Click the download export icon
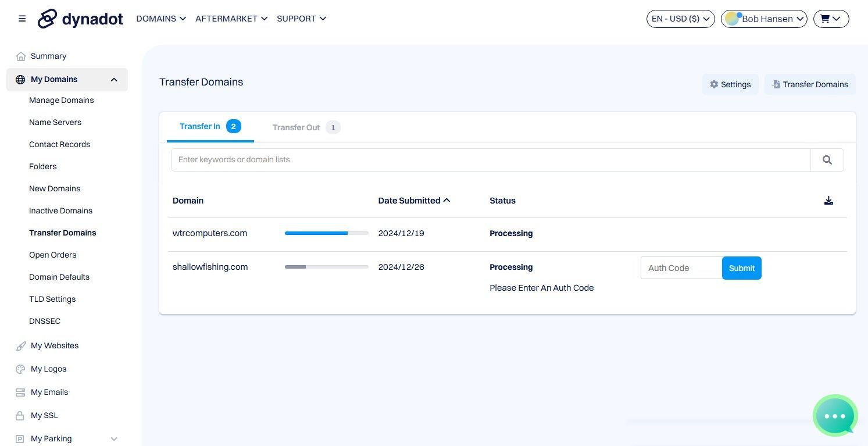 click(x=828, y=201)
